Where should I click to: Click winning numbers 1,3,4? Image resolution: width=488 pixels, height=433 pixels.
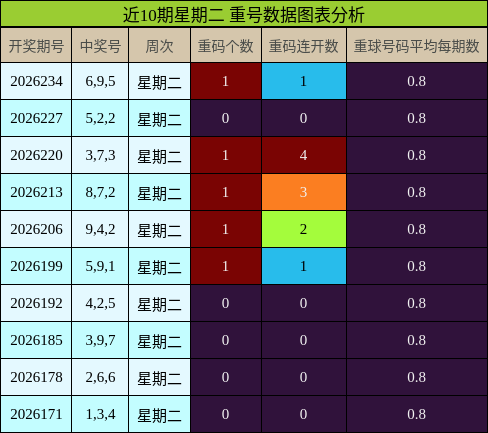pos(100,414)
